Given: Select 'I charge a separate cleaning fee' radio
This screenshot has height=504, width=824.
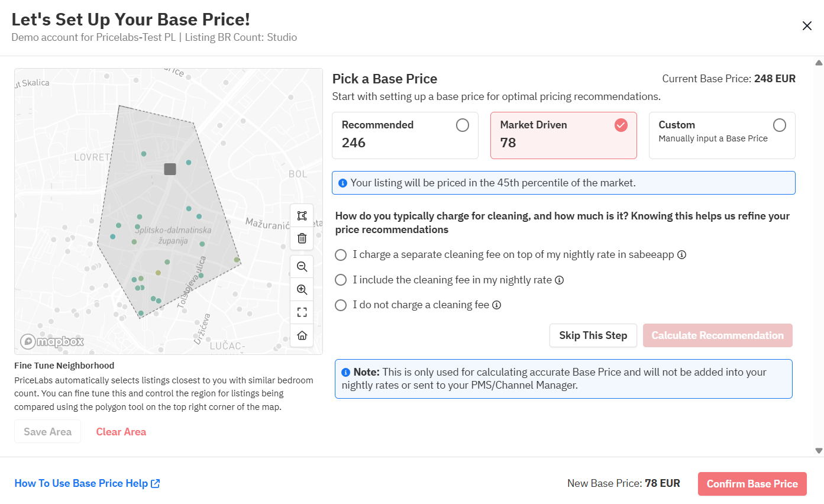Looking at the screenshot, I should click(341, 255).
